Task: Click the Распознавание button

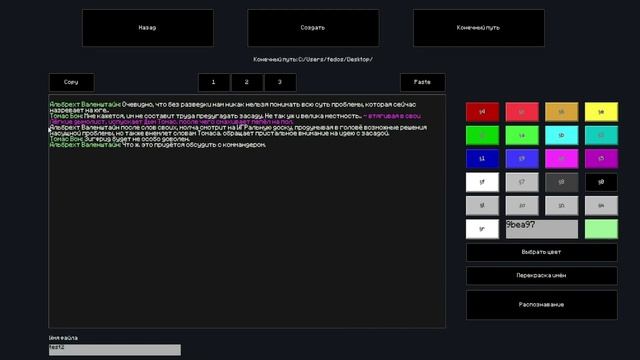Action: 542,305
